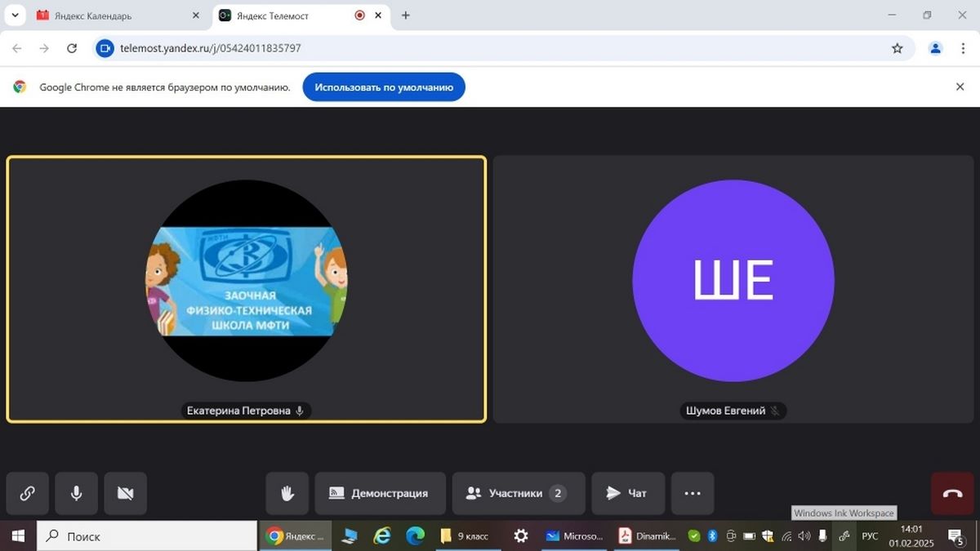This screenshot has height=551, width=980.
Task: Start screen sharing with Демонстрация button
Action: (380, 493)
